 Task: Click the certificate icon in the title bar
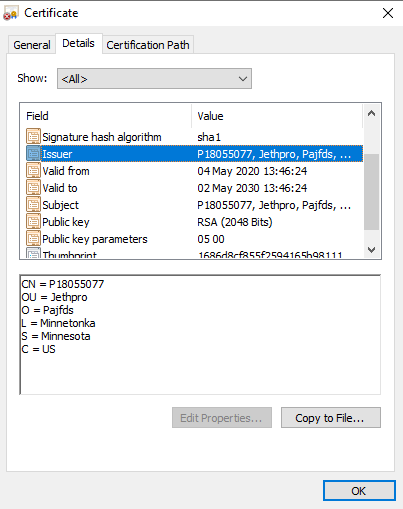(x=10, y=13)
